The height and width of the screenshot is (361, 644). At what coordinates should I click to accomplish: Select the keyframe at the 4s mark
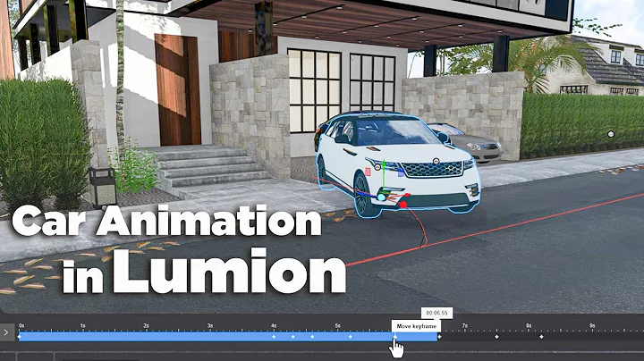tap(274, 337)
